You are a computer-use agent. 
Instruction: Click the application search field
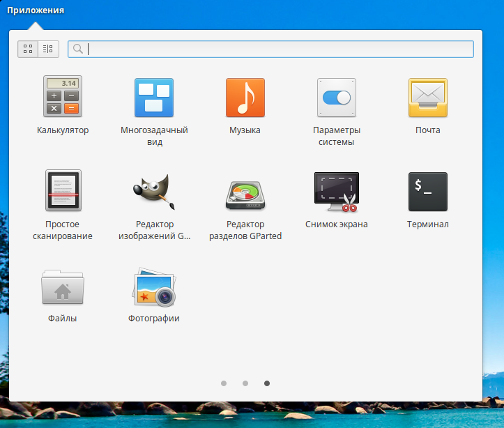click(279, 49)
